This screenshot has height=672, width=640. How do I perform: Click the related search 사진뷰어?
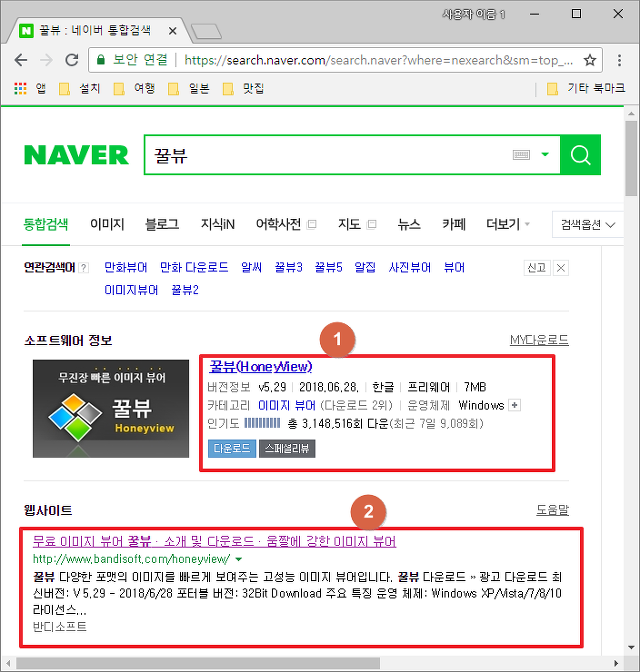pyautogui.click(x=409, y=267)
